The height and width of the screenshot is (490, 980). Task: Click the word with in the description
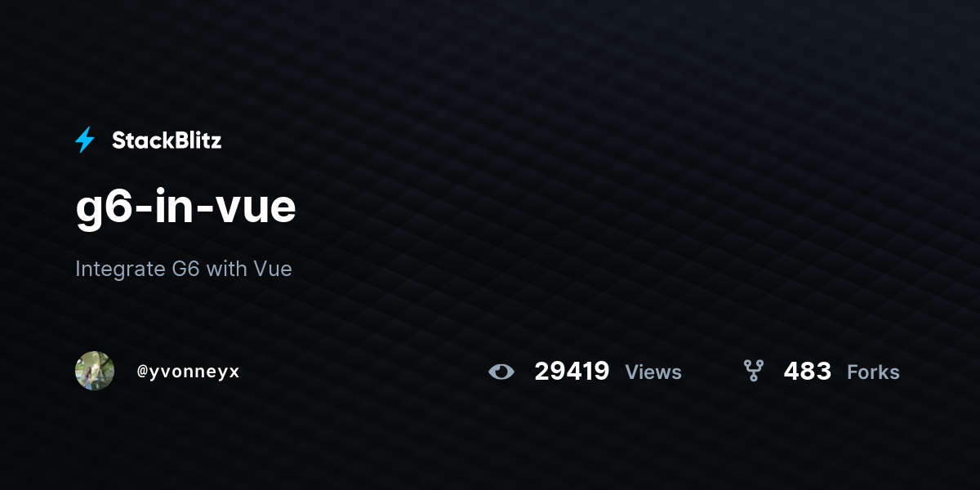226,269
